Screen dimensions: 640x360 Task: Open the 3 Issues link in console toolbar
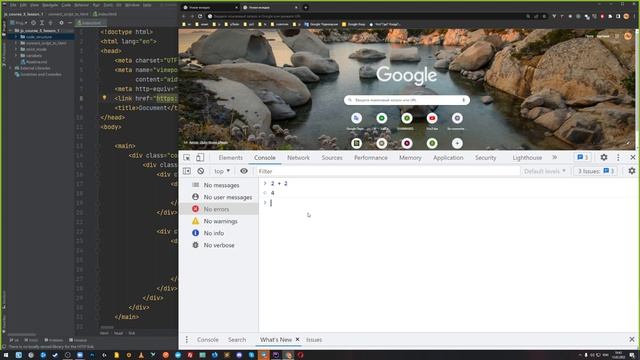(596, 171)
